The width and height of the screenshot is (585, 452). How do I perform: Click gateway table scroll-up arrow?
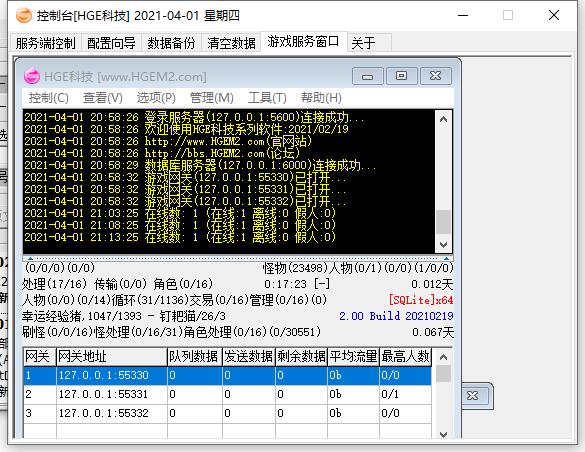point(444,357)
